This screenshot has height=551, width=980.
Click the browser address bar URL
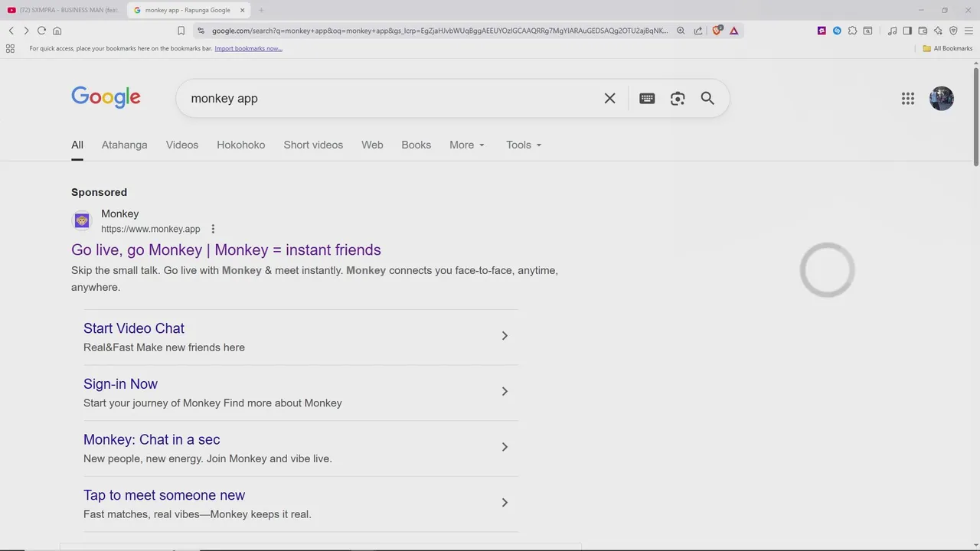tap(439, 31)
